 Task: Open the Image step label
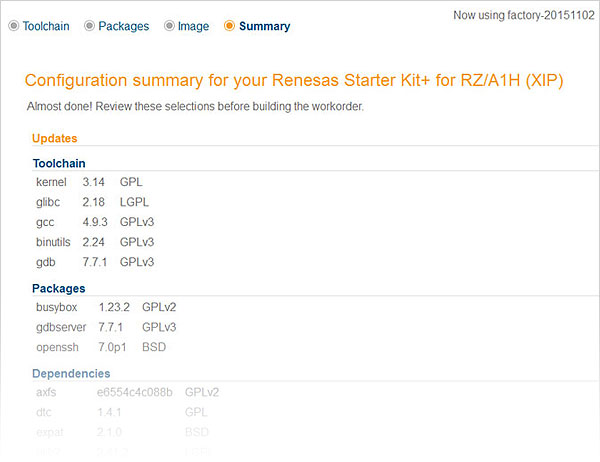(193, 26)
